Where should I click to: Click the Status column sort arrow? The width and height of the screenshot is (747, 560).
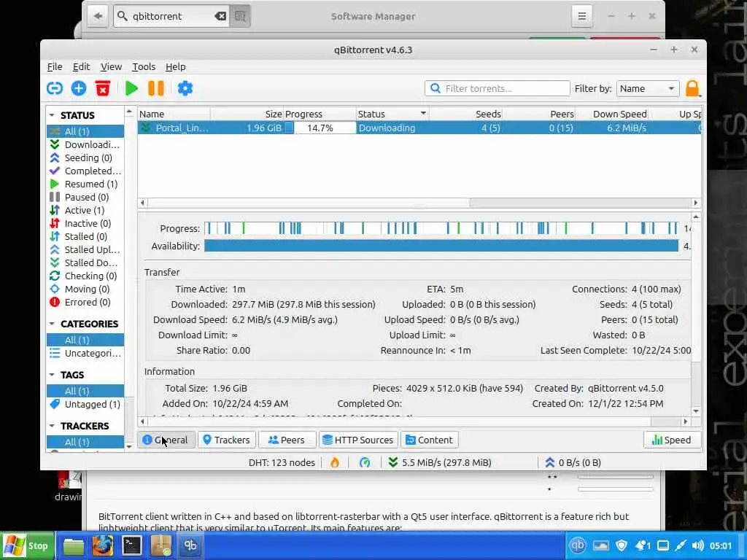(x=423, y=114)
